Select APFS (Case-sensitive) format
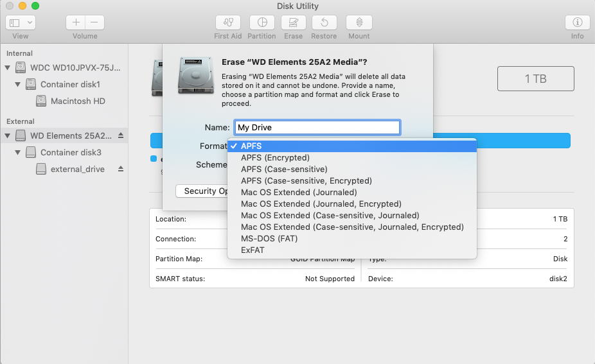The image size is (595, 364). [x=351, y=169]
